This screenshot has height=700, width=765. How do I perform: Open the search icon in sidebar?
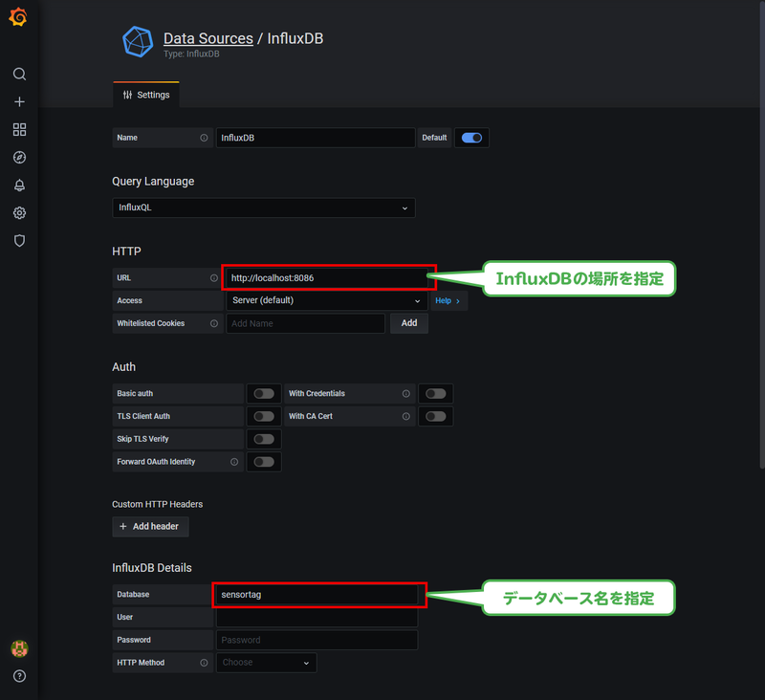coord(19,75)
